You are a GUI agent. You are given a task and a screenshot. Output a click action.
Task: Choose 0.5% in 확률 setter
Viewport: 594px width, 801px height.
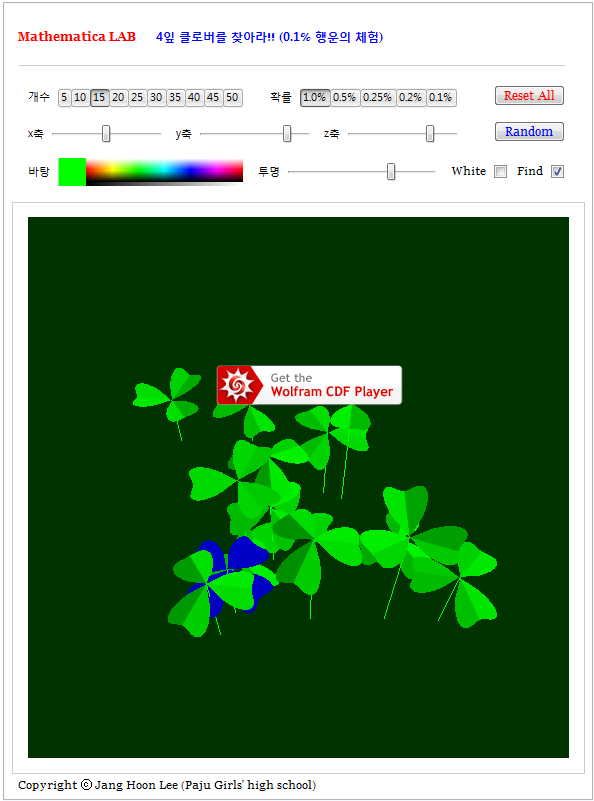click(x=345, y=98)
